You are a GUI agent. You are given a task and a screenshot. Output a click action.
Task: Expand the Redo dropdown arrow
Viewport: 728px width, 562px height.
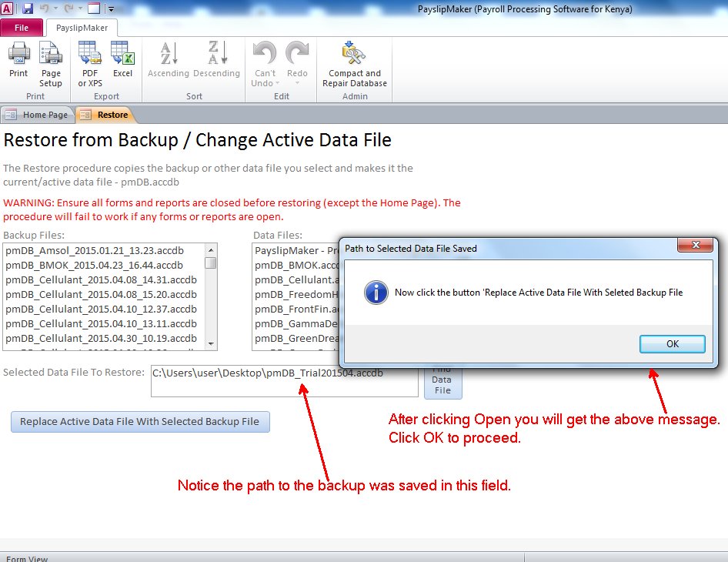297,83
